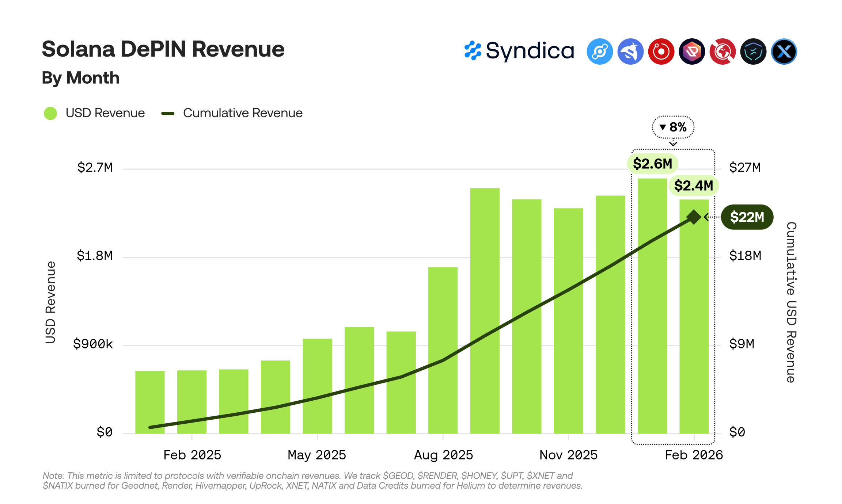Image resolution: width=842 pixels, height=504 pixels.
Task: Select the $2.4M bar value label
Action: pos(693,186)
